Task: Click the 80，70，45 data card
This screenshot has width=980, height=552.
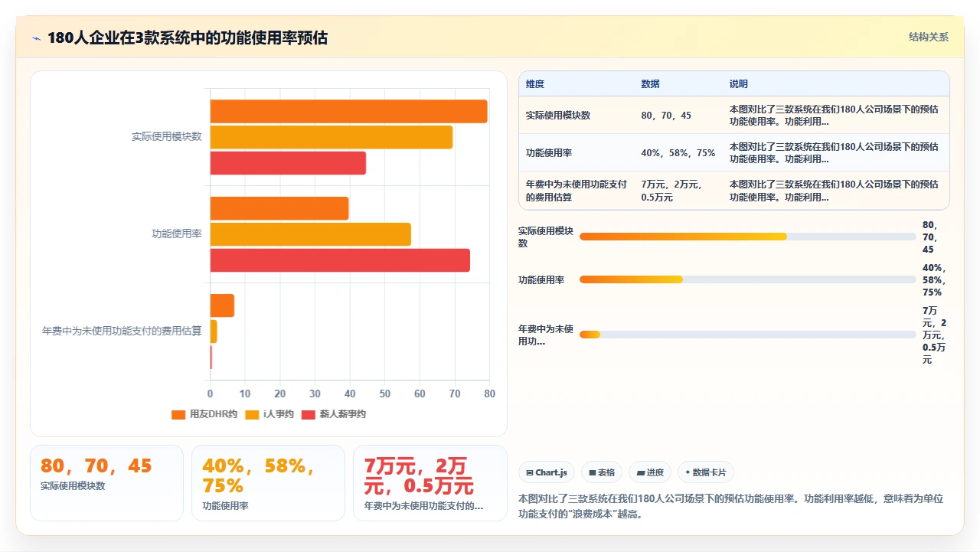Action: (106, 483)
